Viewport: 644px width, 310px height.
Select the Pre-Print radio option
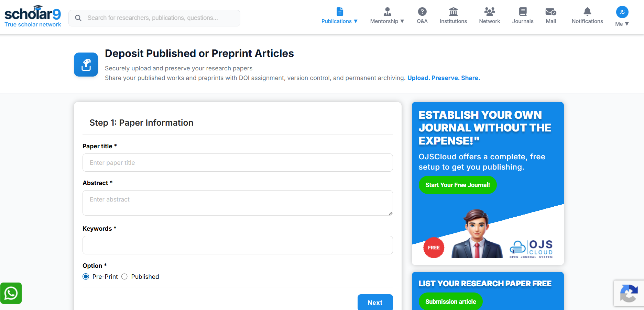click(x=86, y=277)
